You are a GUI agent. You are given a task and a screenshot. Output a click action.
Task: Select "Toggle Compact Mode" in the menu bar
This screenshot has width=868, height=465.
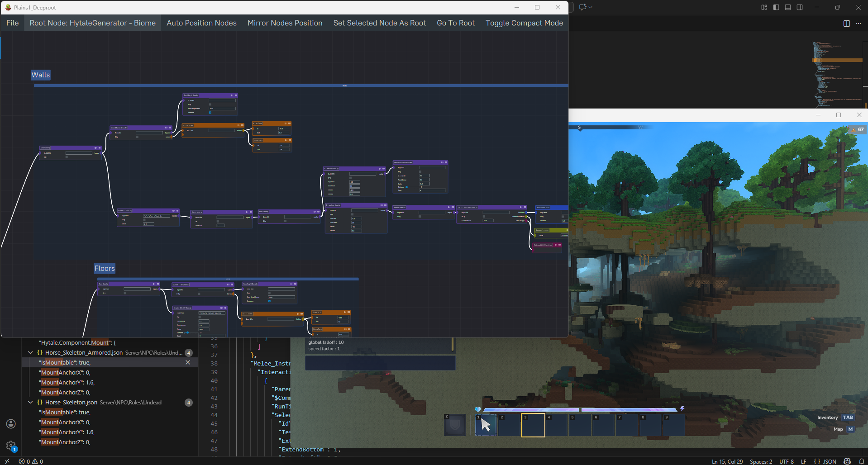pyautogui.click(x=524, y=23)
